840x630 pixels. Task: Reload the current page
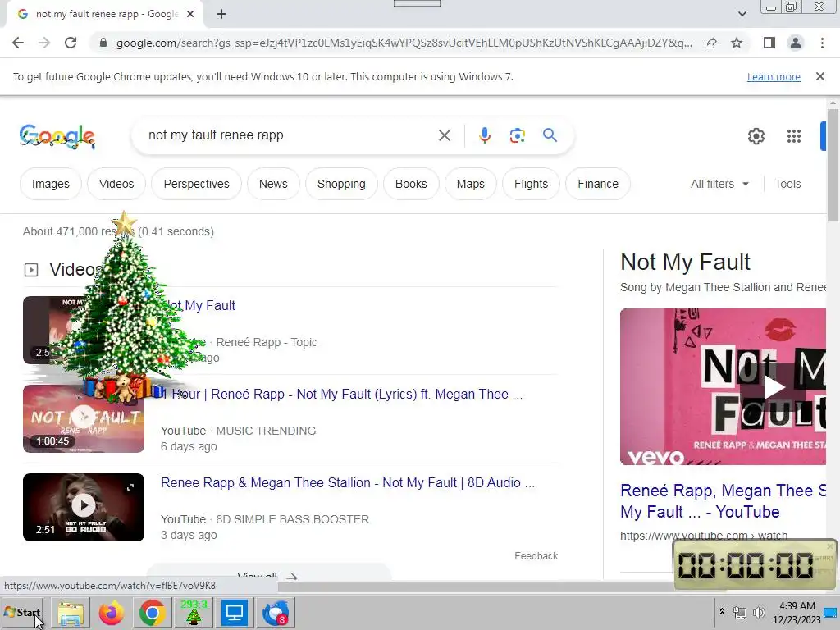71,43
